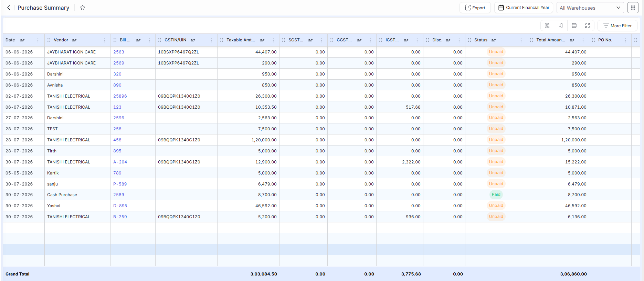Sort the Status column using its sort icon
This screenshot has height=281, width=644.
point(494,40)
